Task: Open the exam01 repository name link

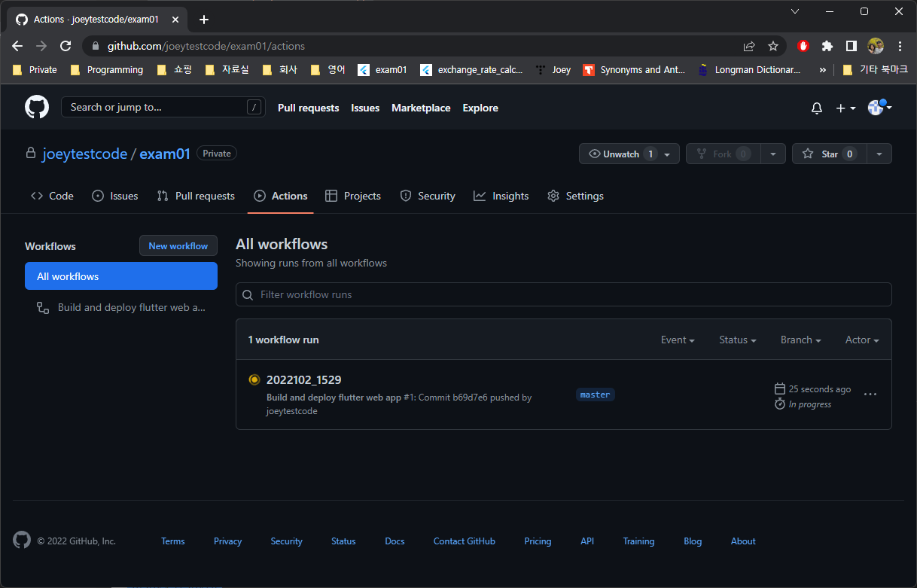Action: click(165, 154)
